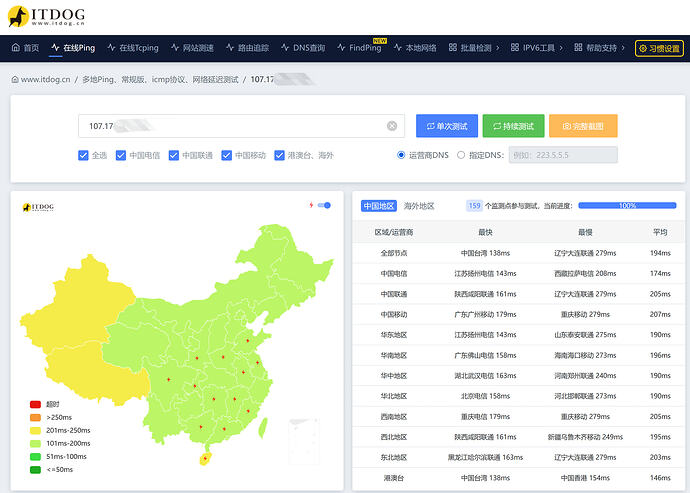690x493 pixels.
Task: Expand the 帮助支持 menu
Action: [x=599, y=48]
